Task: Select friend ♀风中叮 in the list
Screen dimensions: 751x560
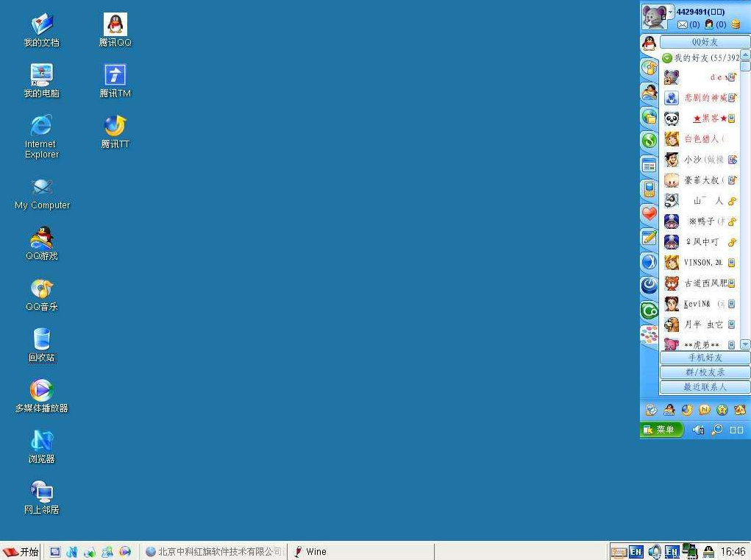Action: coord(700,242)
